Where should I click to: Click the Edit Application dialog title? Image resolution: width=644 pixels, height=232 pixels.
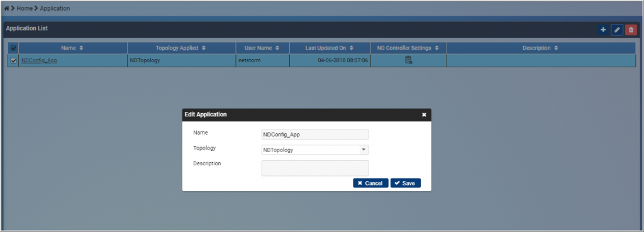[x=206, y=114]
